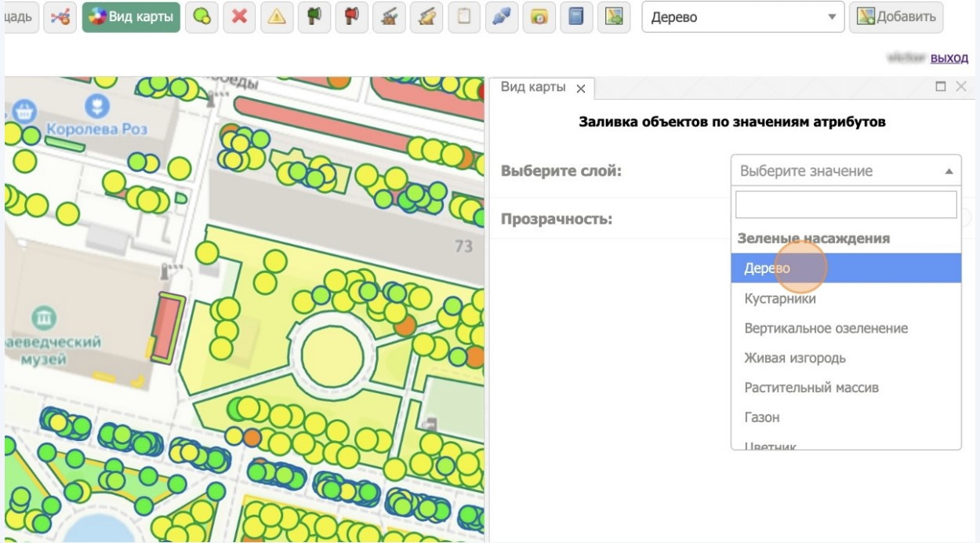The width and height of the screenshot is (980, 543).
Task: Click the Прозрачность: label
Action: pos(557,218)
